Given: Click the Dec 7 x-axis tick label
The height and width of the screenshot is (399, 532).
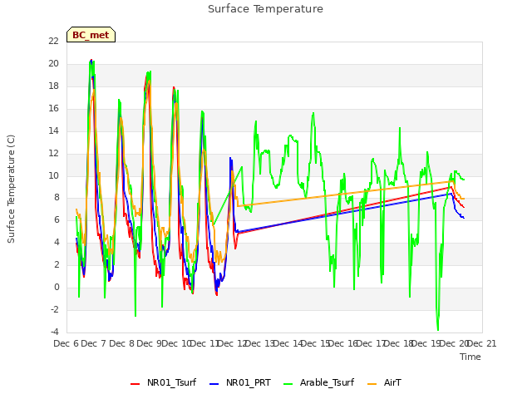Looking at the screenshot, I should tap(94, 343).
